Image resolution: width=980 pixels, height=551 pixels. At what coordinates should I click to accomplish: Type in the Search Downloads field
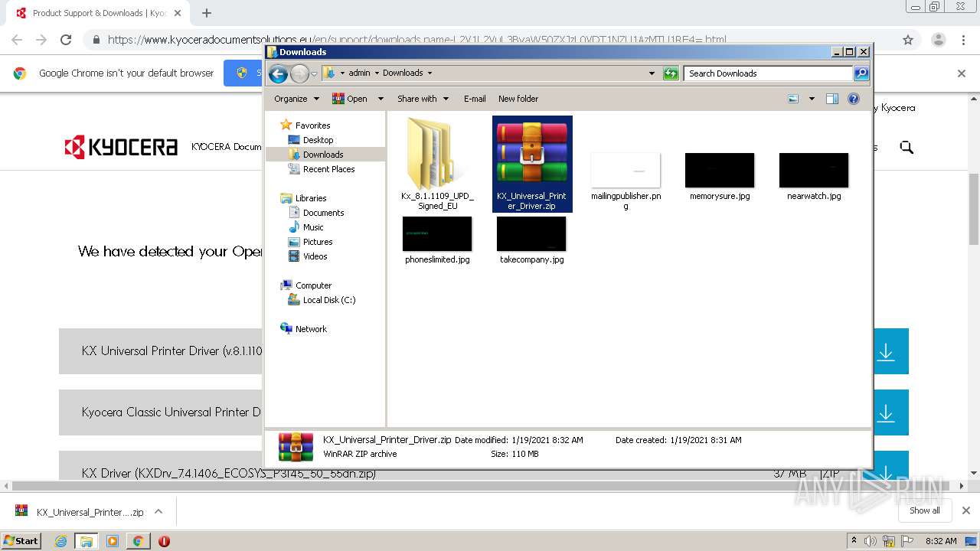(x=768, y=73)
